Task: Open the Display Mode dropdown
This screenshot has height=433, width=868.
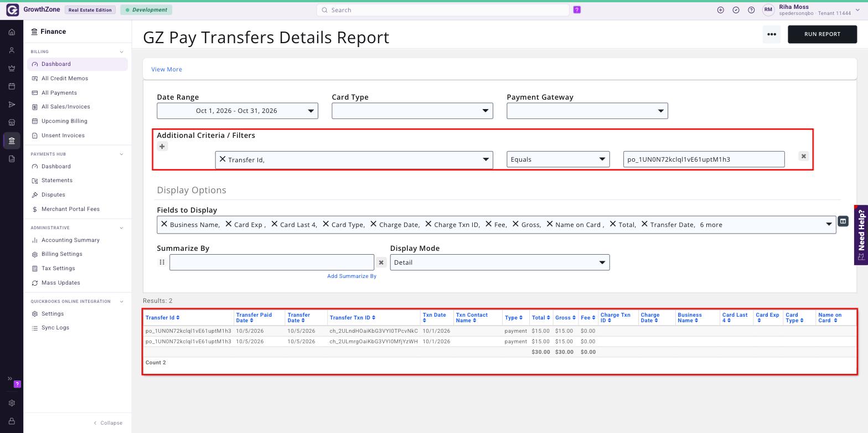Action: point(500,262)
